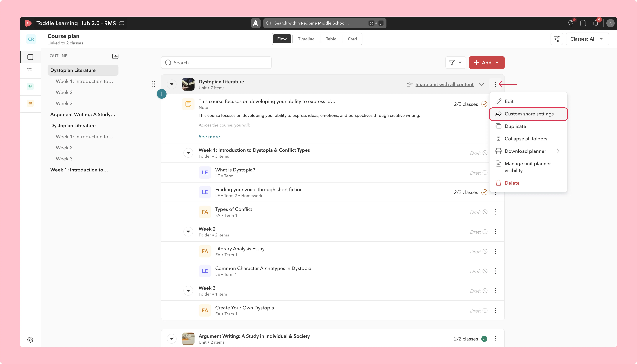The height and width of the screenshot is (364, 637).
Task: Switch to Table view tab
Action: [331, 39]
